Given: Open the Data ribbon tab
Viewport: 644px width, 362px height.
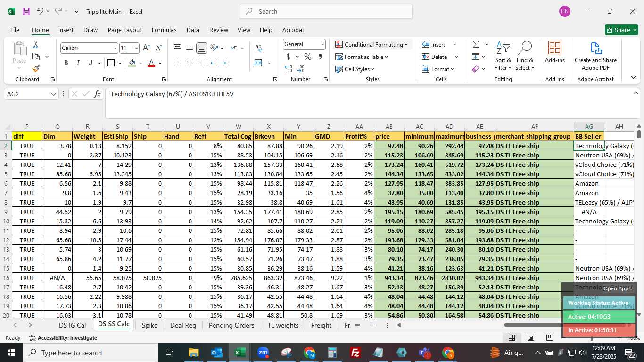Looking at the screenshot, I should pyautogui.click(x=193, y=30).
